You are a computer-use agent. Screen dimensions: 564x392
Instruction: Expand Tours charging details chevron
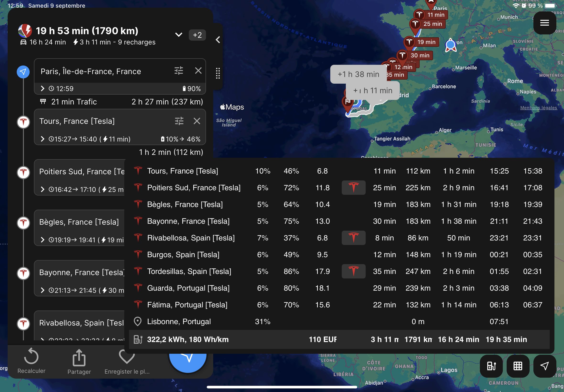click(43, 139)
